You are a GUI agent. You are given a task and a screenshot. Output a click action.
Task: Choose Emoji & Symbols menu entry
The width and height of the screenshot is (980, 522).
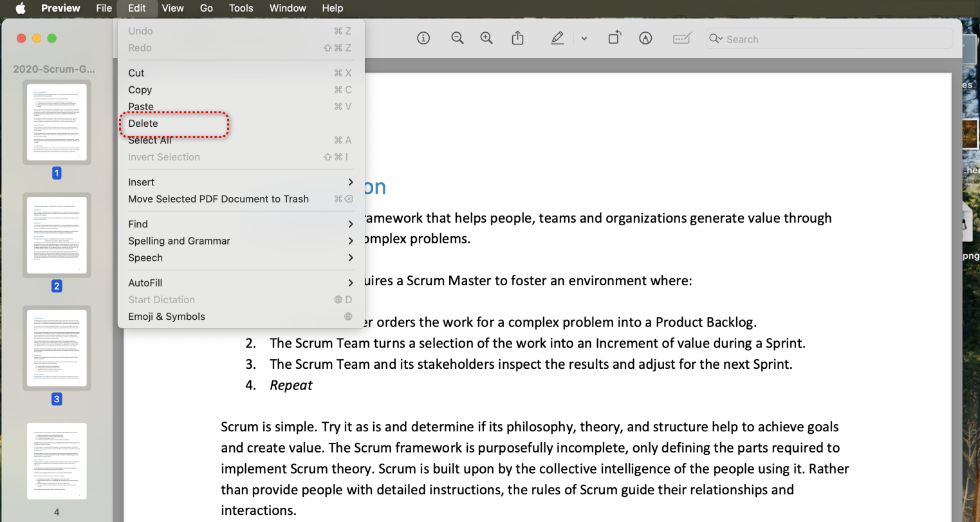point(167,317)
